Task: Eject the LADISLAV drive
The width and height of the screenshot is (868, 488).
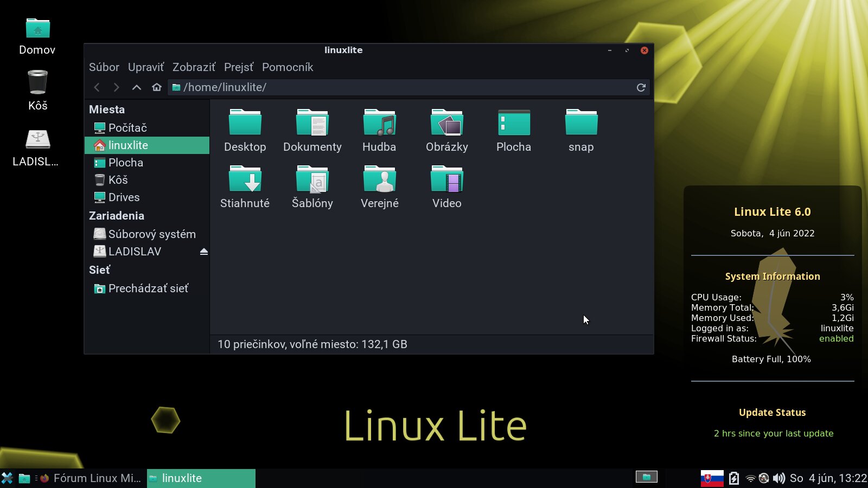Action: (204, 252)
